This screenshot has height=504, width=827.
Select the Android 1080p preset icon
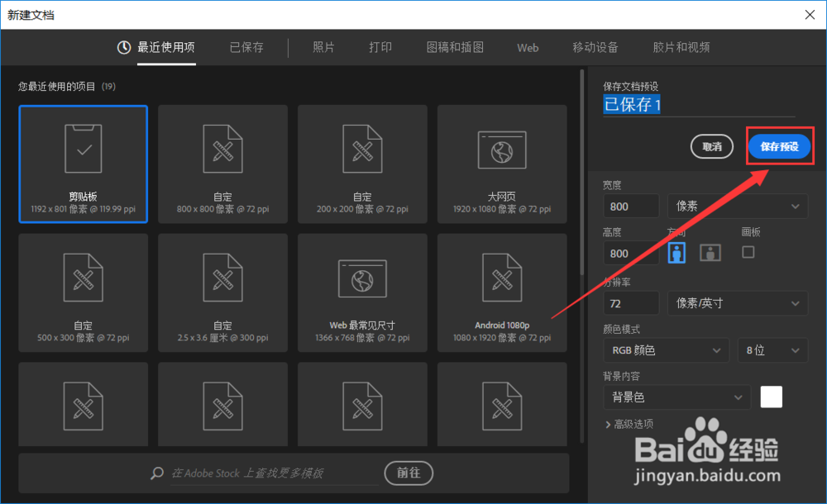pyautogui.click(x=502, y=278)
